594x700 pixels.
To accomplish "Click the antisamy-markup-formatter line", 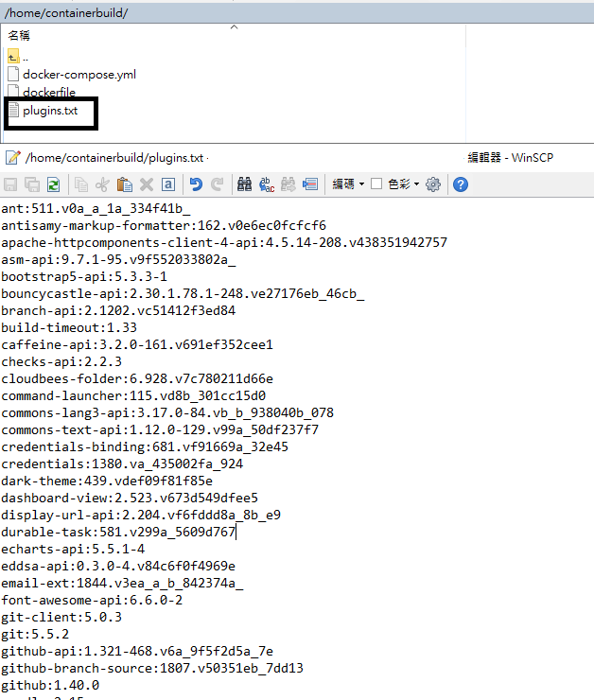I will click(164, 225).
